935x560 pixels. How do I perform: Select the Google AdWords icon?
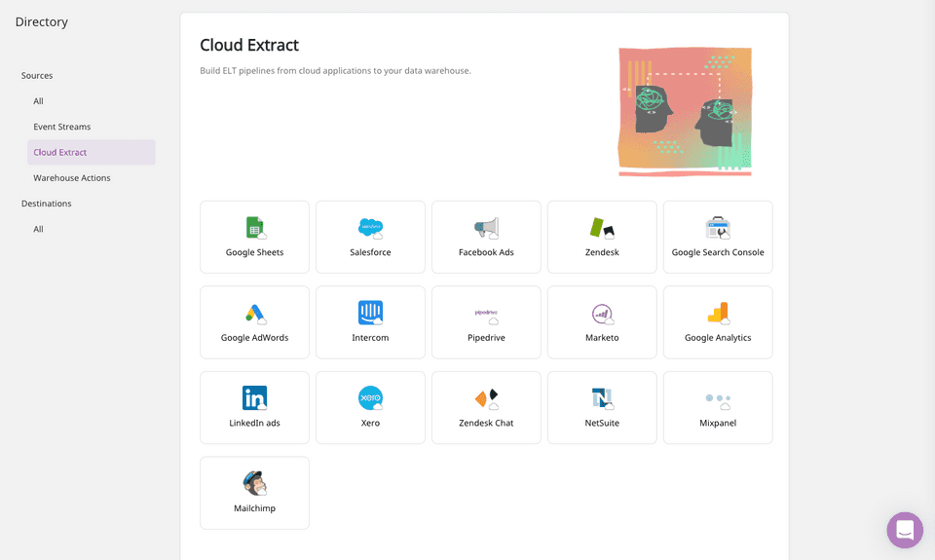pos(255,314)
